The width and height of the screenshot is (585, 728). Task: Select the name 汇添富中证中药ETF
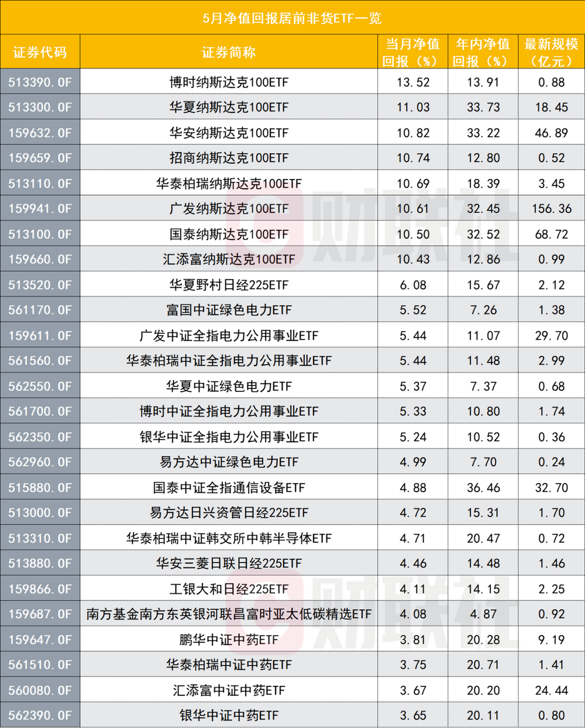[x=229, y=691]
